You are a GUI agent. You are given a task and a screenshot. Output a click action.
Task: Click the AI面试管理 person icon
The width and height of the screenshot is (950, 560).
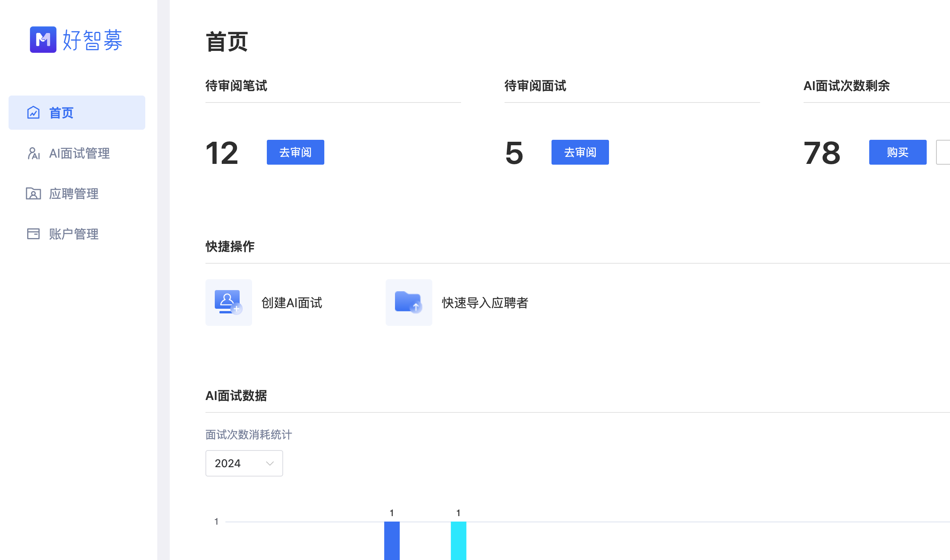33,153
